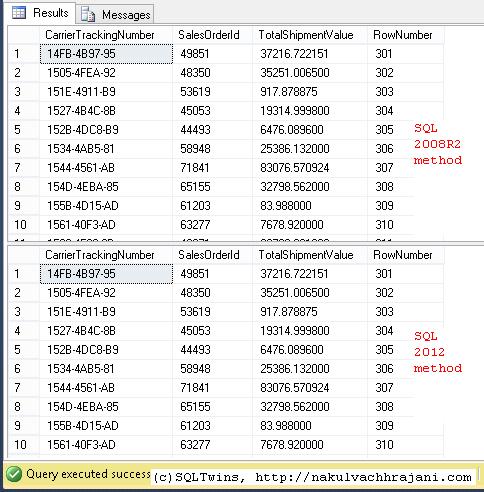Select SalesOrderId header in top grid
484x492 pixels.
pyautogui.click(x=213, y=35)
